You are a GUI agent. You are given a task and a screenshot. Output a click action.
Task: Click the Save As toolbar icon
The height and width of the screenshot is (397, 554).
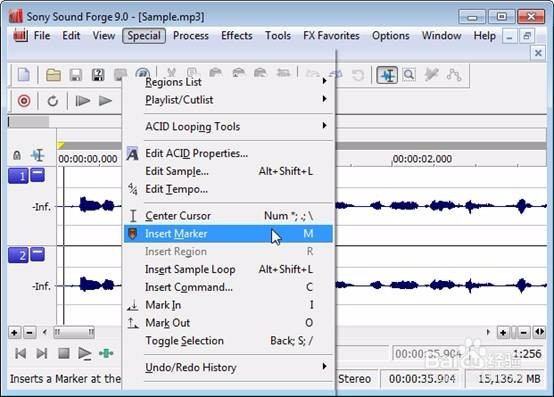[98, 75]
